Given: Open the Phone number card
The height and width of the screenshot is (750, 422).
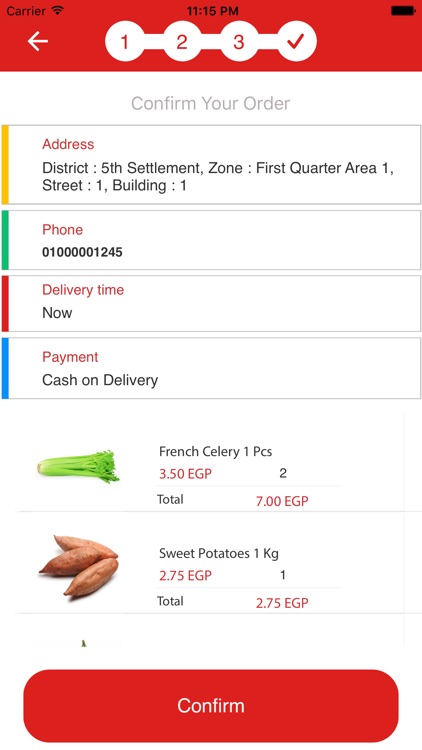Looking at the screenshot, I should [x=211, y=240].
